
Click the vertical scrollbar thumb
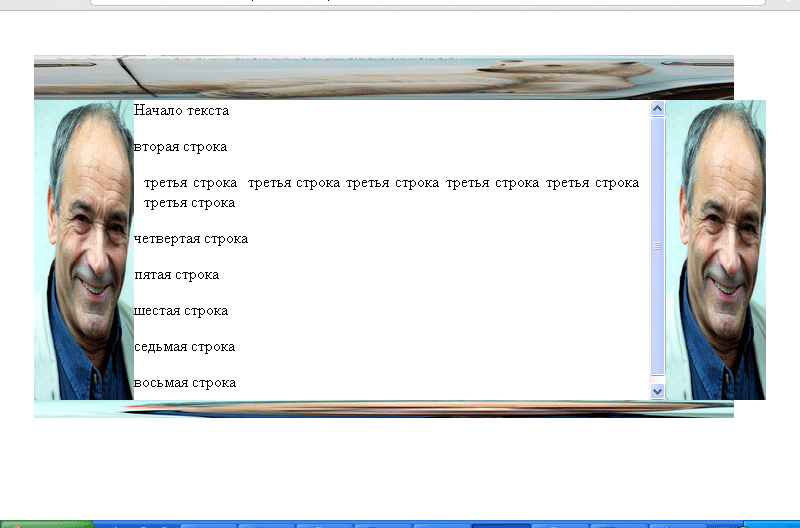point(657,246)
